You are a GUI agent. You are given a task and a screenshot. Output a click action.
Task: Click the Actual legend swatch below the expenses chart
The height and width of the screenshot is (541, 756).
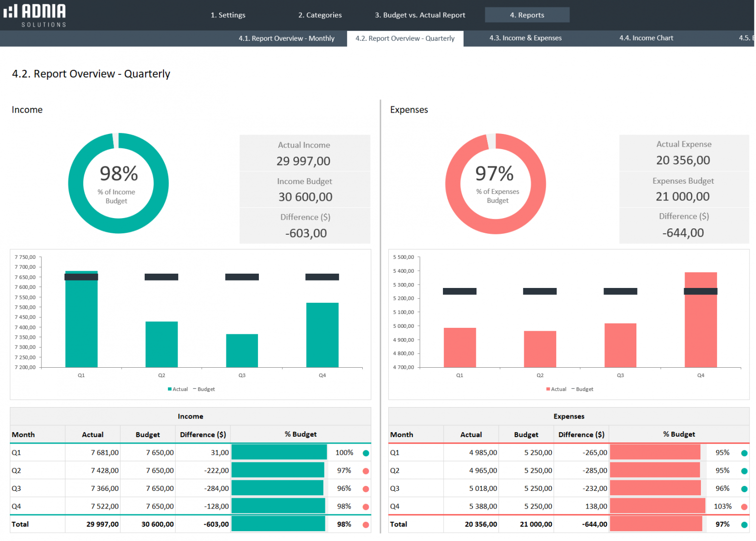[x=548, y=389]
